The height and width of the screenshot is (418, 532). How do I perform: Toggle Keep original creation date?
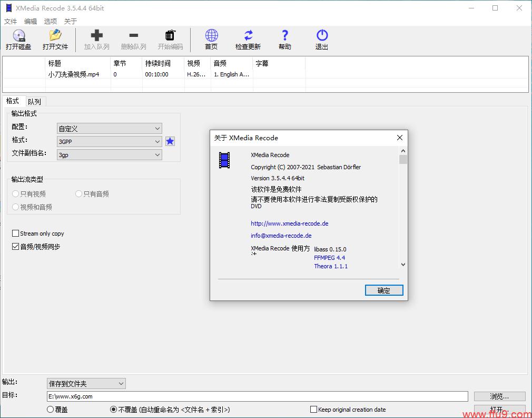tap(313, 409)
